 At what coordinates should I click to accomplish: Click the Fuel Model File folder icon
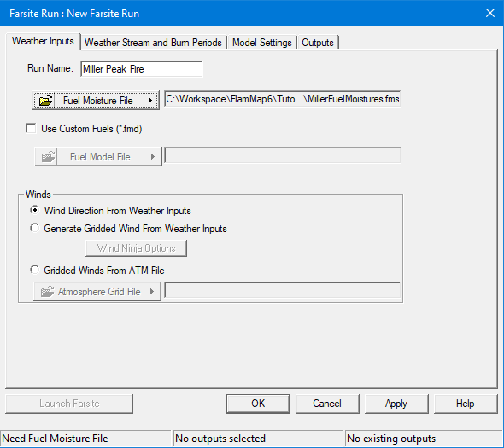coord(48,157)
